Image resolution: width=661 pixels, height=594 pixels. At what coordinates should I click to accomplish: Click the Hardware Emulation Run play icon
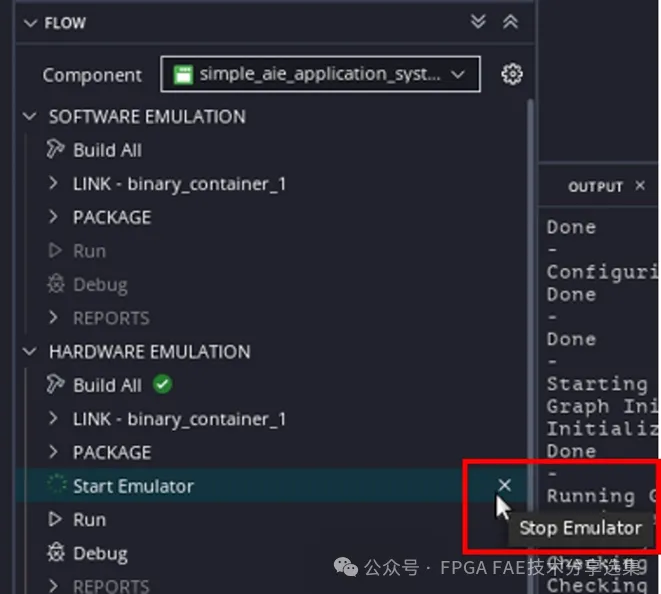pyautogui.click(x=55, y=519)
